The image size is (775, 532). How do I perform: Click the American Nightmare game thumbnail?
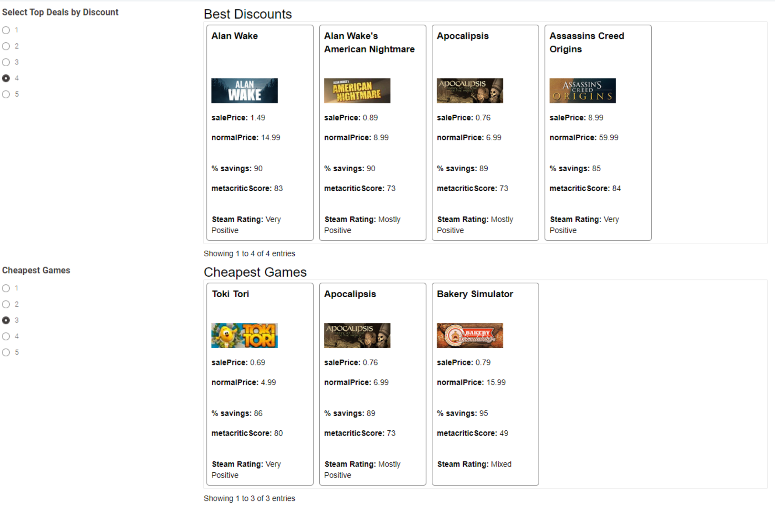(357, 91)
